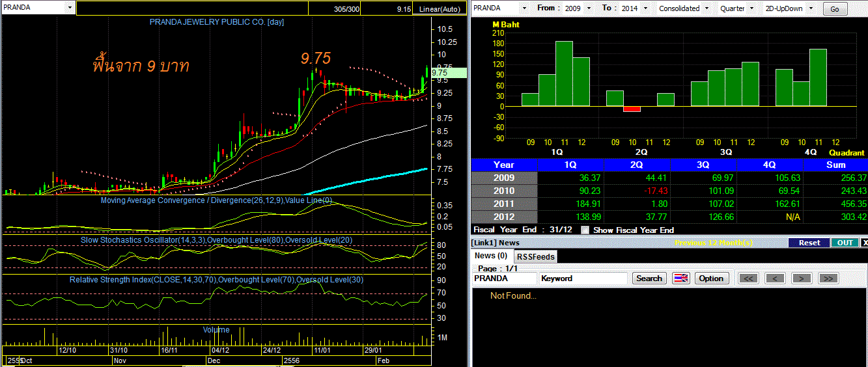Click the 9.75 current price tag on axis
The image size is (868, 367).
(x=448, y=73)
